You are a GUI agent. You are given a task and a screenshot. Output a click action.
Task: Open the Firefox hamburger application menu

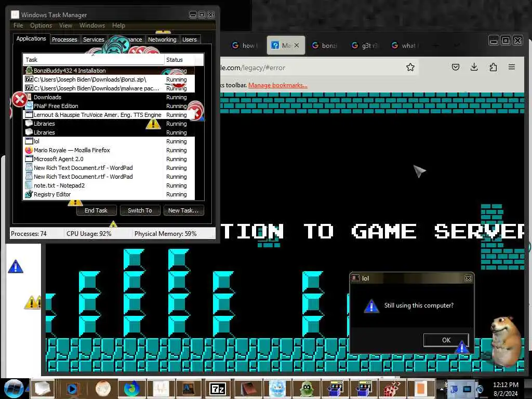click(512, 67)
